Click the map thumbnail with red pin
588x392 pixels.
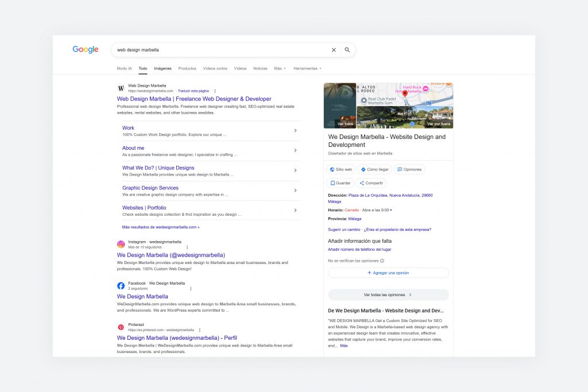[x=405, y=94]
